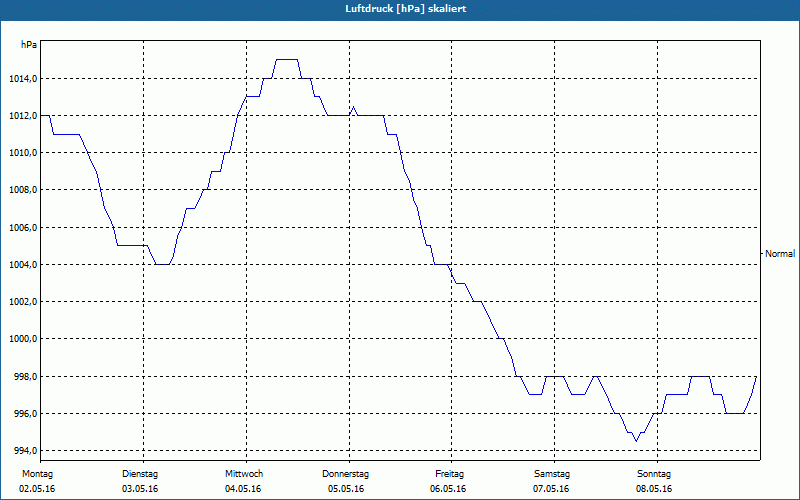Click the 1006,0 axis value
This screenshot has height=500, width=800.
[x=23, y=228]
